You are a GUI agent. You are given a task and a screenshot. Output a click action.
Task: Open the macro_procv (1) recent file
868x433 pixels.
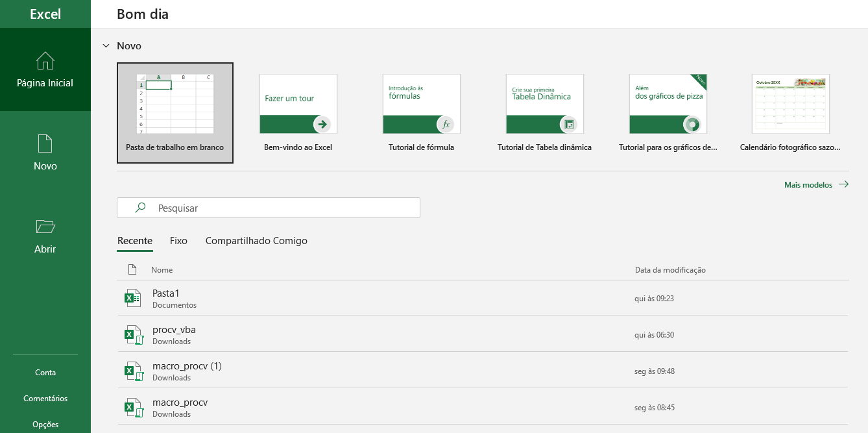coord(483,371)
